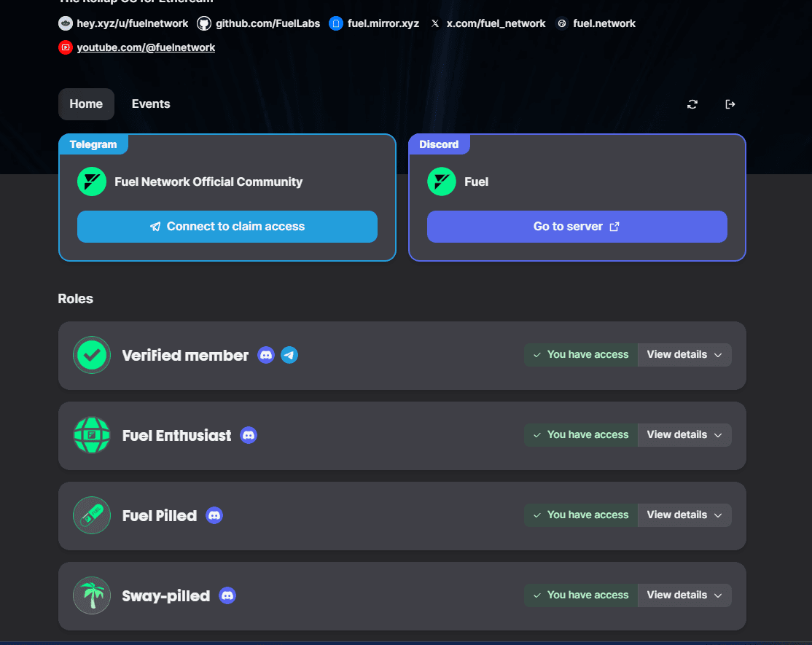Click Fuel Network Official Community title
Image resolution: width=812 pixels, height=645 pixels.
pos(208,181)
